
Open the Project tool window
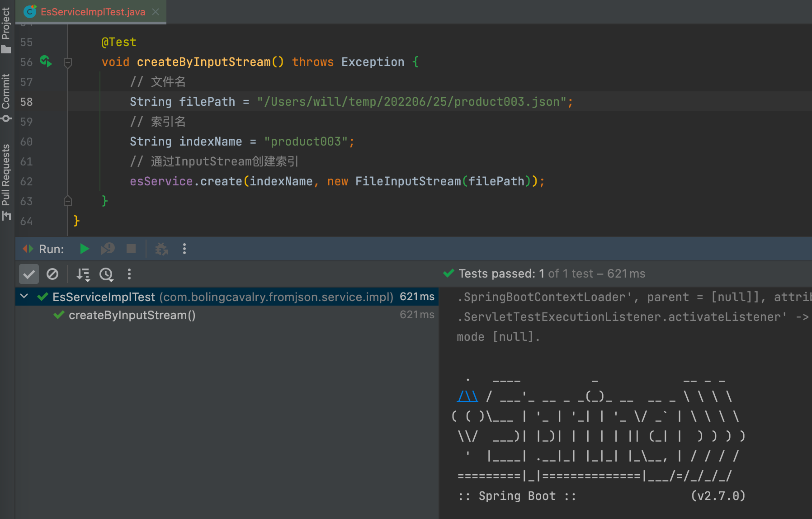tap(6, 30)
